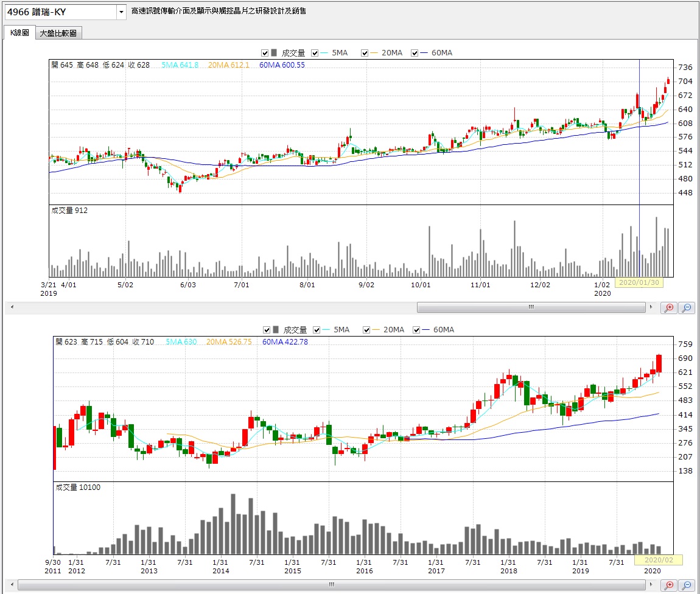Click the lower chart horizontal scrollbar thumb

click(332, 585)
